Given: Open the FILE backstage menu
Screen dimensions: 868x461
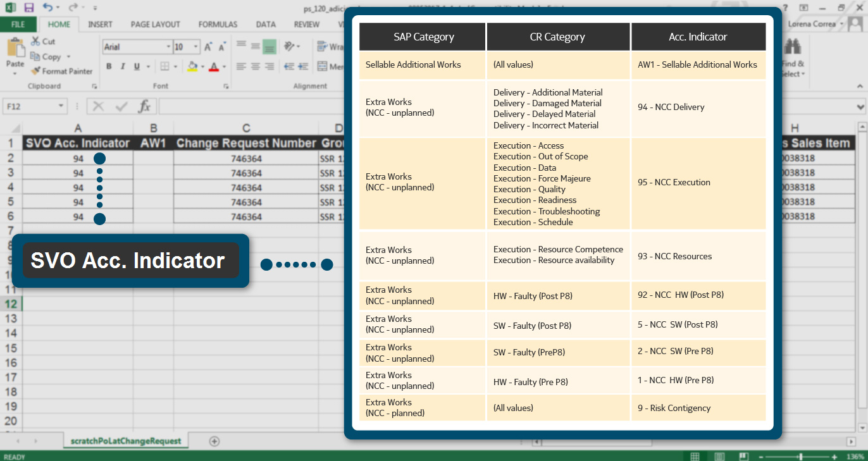Looking at the screenshot, I should [x=18, y=24].
